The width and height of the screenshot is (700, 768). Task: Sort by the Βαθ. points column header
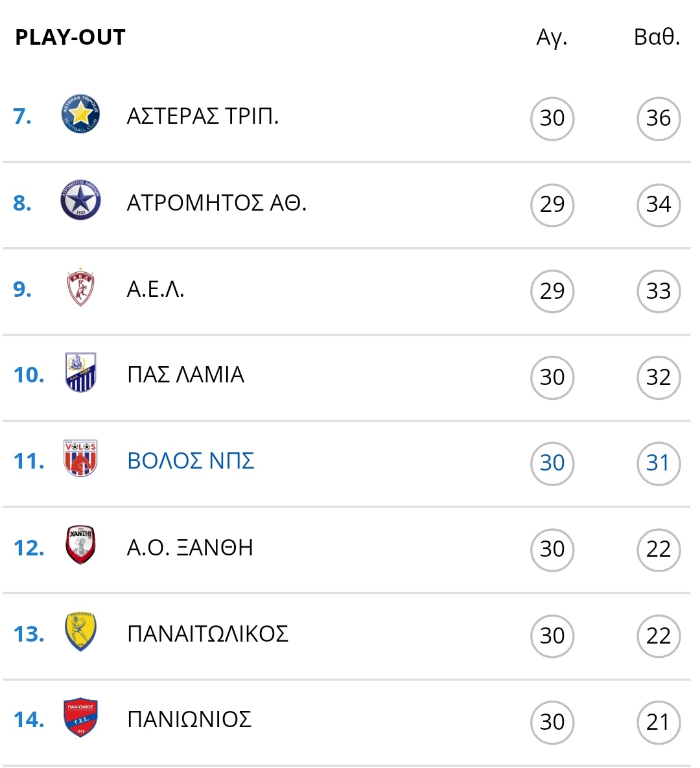[657, 37]
